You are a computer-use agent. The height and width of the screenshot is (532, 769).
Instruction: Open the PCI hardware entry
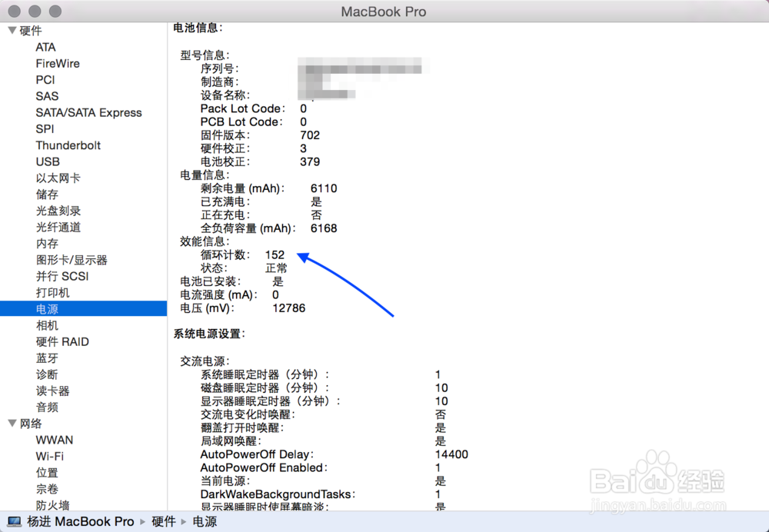tap(45, 80)
